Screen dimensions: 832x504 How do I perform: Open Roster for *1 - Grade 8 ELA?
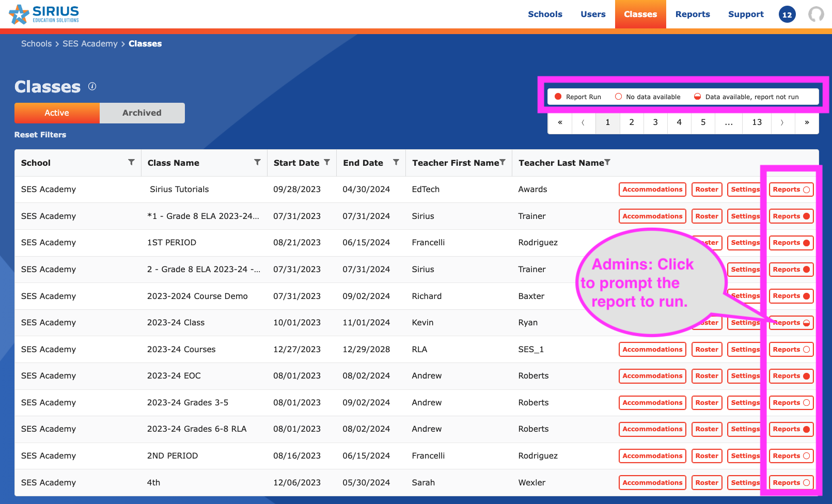pos(707,216)
